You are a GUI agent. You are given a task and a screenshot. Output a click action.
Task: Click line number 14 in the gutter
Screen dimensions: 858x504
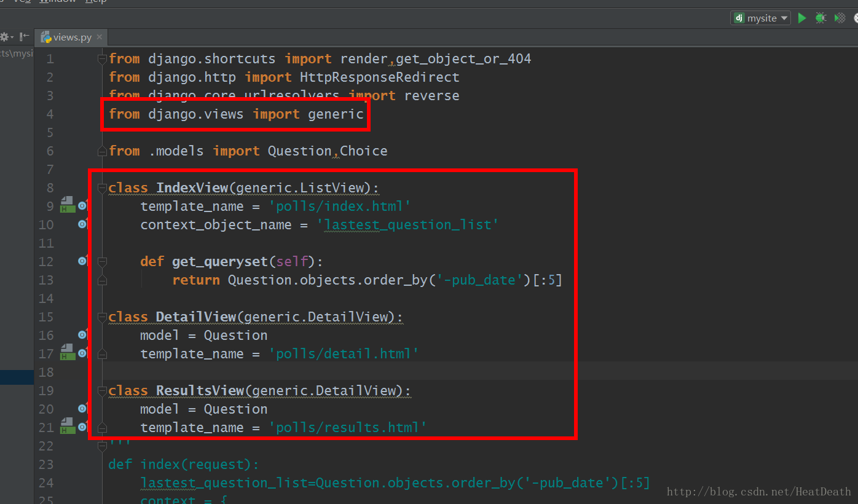(46, 299)
